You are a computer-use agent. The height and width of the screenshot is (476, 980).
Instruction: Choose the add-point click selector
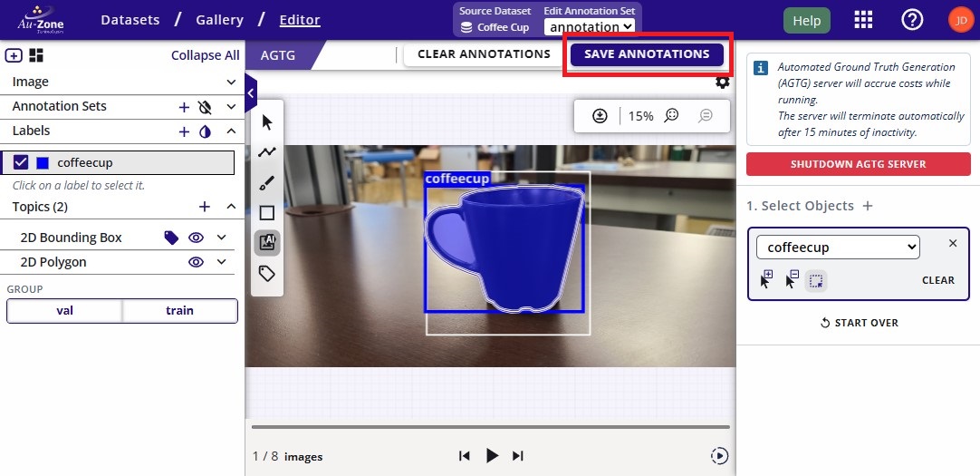[766, 279]
